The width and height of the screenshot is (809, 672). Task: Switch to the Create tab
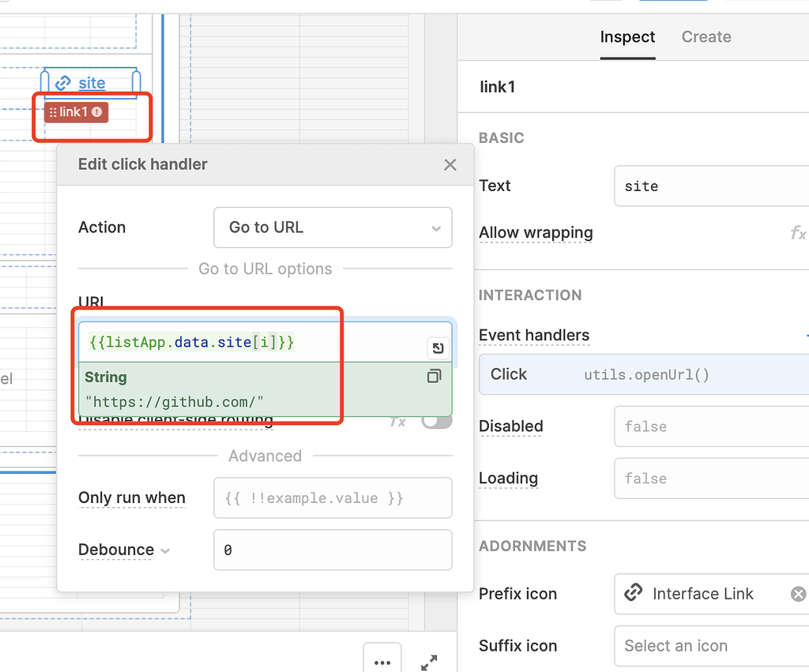[706, 36]
